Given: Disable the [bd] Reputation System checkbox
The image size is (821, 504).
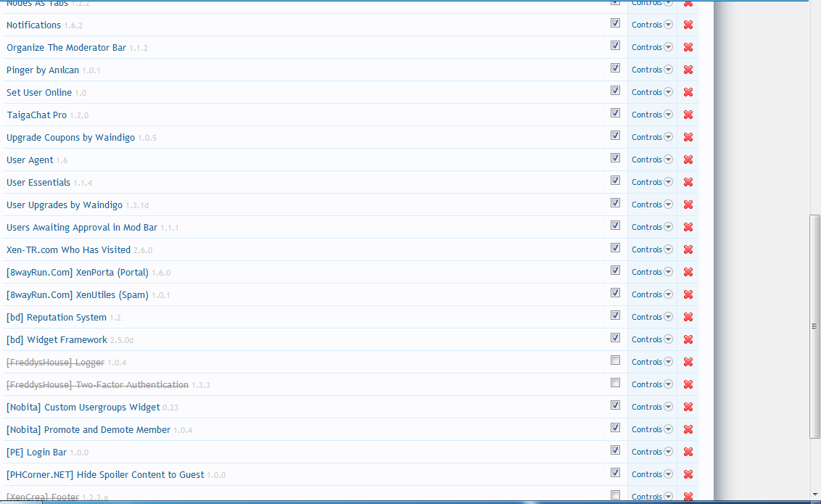Looking at the screenshot, I should (x=615, y=315).
